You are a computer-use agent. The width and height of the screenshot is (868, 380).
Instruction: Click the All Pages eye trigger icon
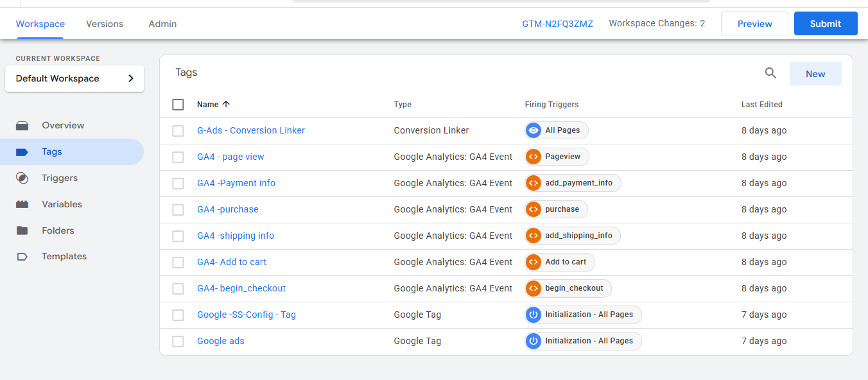click(x=533, y=130)
